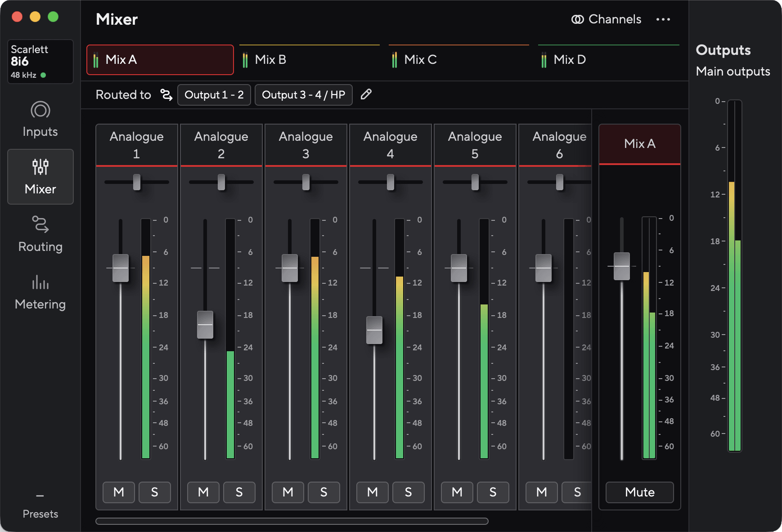The width and height of the screenshot is (782, 532).
Task: Open the three-dots more options menu
Action: pos(663,19)
